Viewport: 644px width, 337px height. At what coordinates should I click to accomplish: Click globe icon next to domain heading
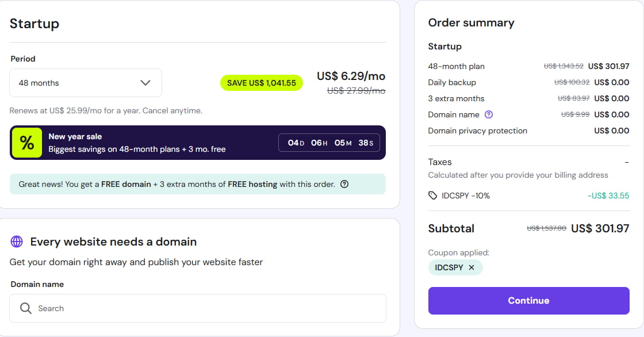17,242
